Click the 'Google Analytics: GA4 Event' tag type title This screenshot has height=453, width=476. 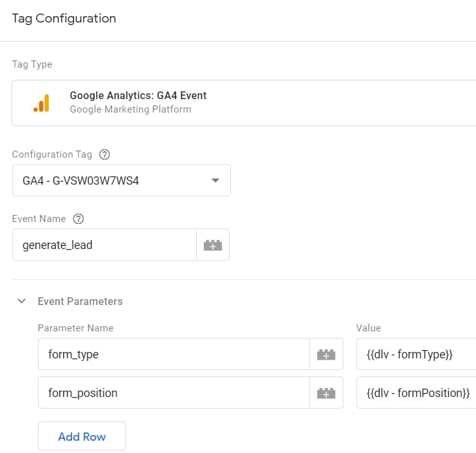click(x=138, y=95)
